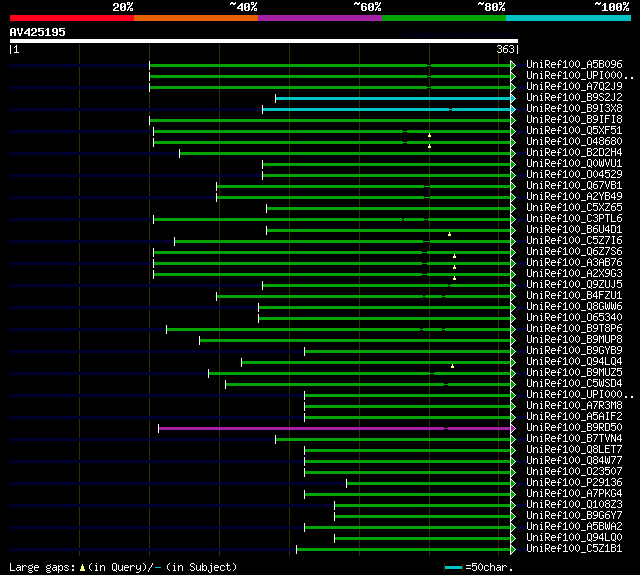The image size is (640, 575).
Task: Click the yellow query-gap marker on O48680 row
Action: 429,146
